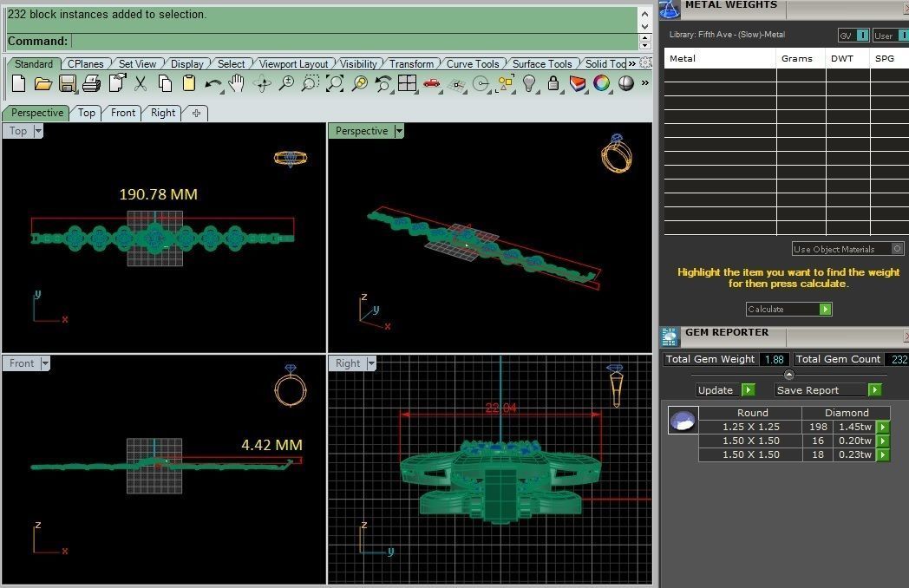Open the Curve Tools toolbar tab

pos(473,64)
